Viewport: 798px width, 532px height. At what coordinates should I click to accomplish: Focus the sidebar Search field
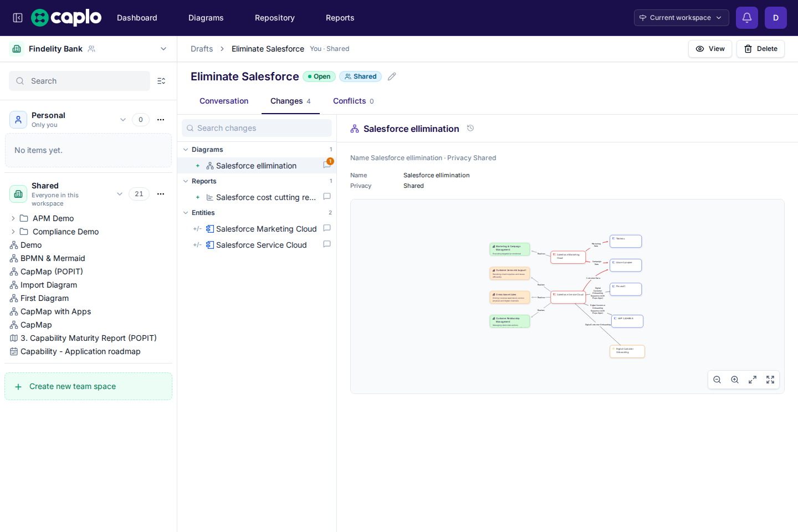(x=79, y=81)
